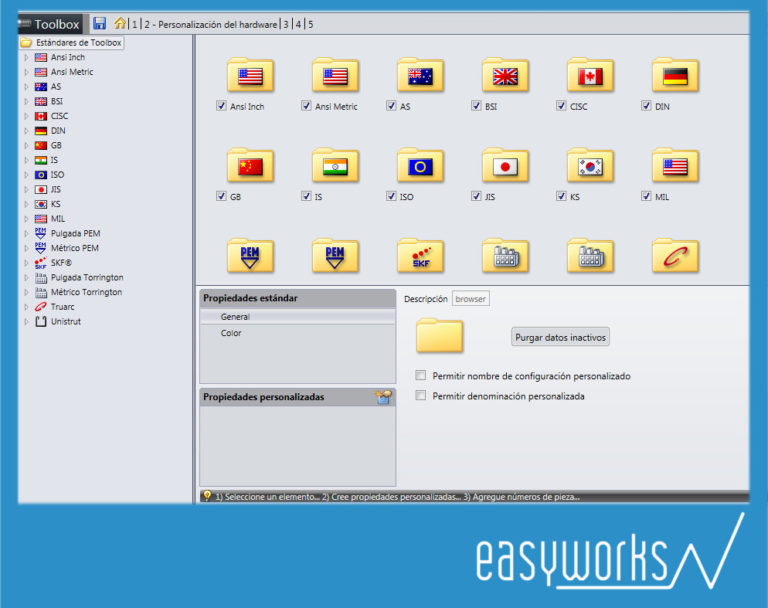This screenshot has width=768, height=608.
Task: Select General under Propiedades estándar
Action: pos(298,316)
